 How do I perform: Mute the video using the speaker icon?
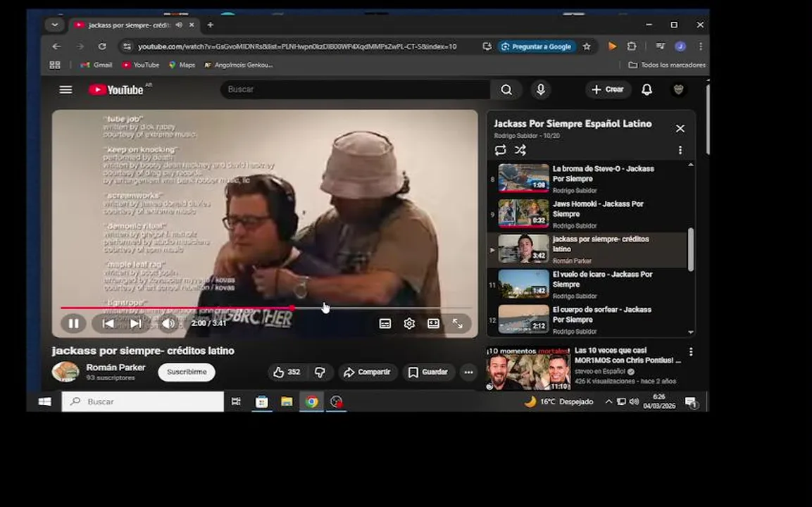coord(168,324)
